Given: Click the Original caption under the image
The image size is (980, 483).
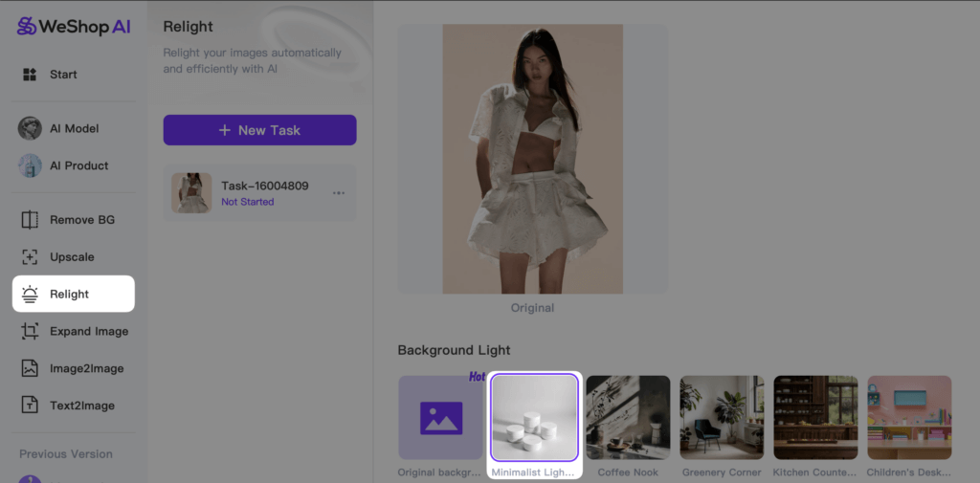Looking at the screenshot, I should [532, 308].
